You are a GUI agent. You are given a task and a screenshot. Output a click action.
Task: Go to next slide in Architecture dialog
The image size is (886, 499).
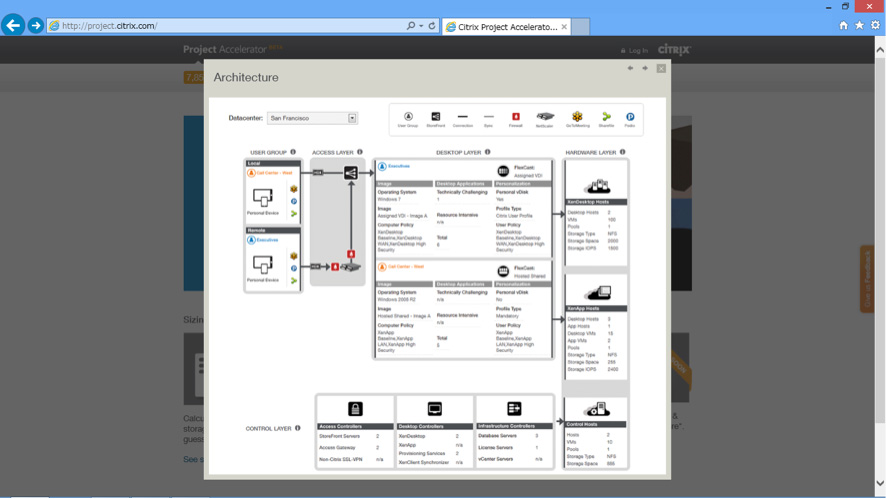tap(645, 68)
